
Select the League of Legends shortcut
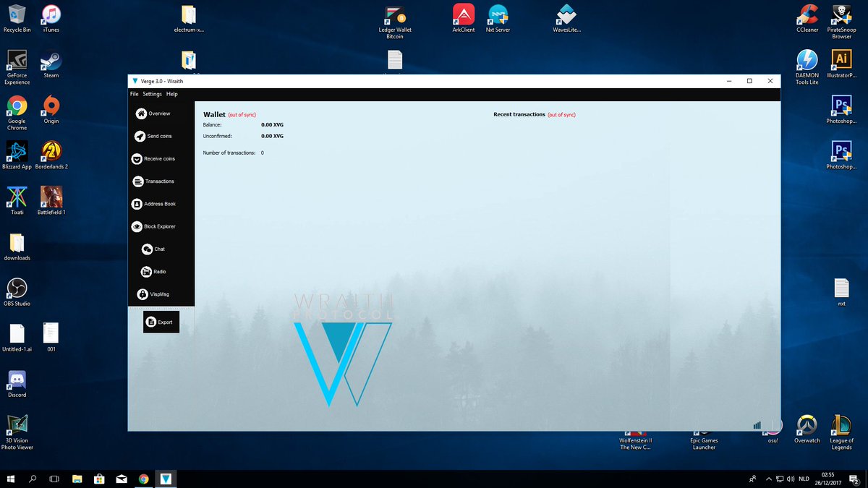[841, 432]
